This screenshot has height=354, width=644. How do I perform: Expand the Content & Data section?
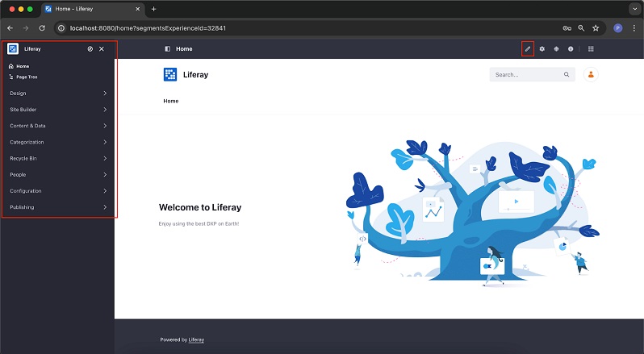click(x=58, y=126)
